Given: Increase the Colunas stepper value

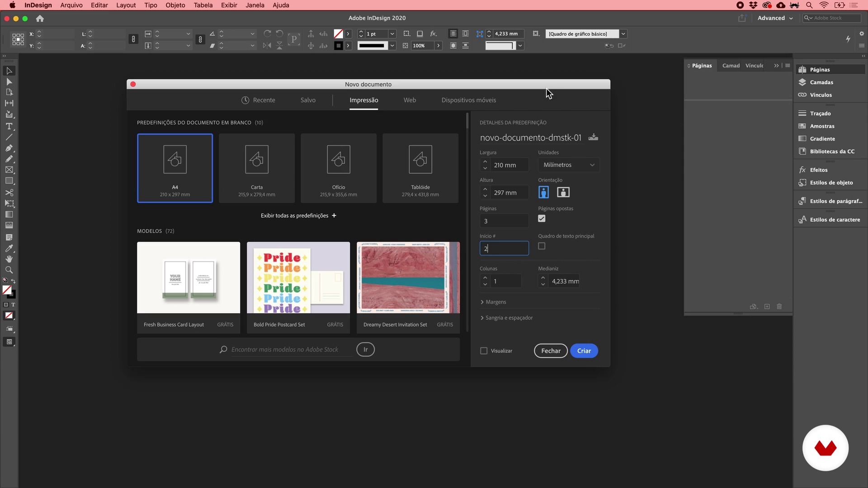Looking at the screenshot, I should pos(485,278).
